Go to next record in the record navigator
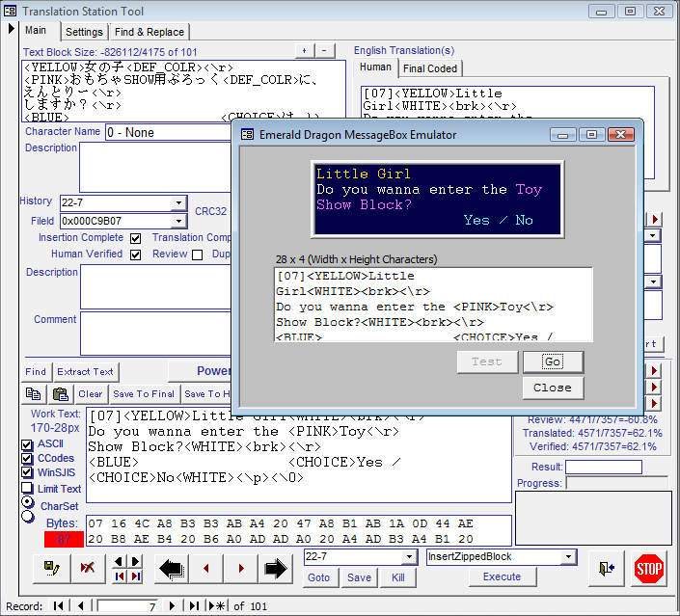The height and width of the screenshot is (616, 680). click(172, 606)
